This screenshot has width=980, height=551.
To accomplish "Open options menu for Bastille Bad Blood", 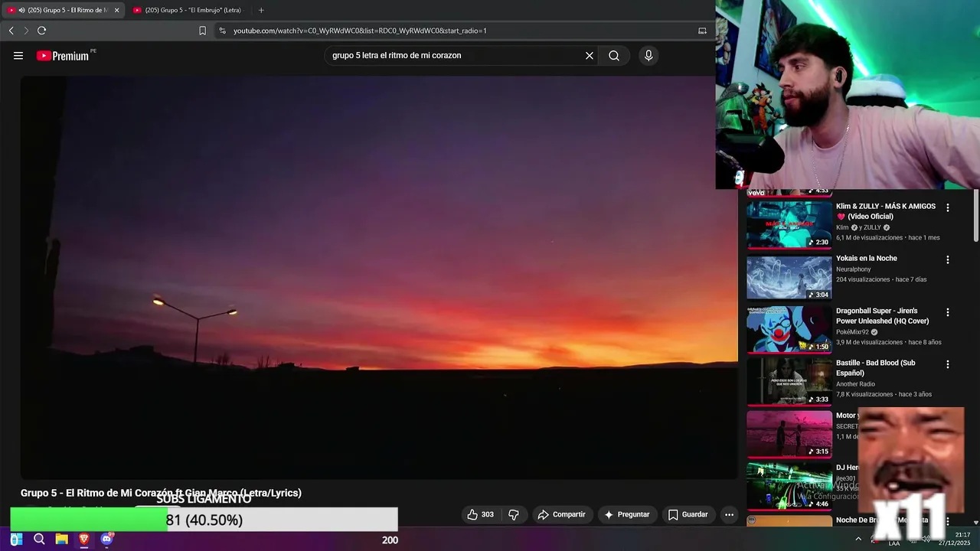I will (948, 364).
